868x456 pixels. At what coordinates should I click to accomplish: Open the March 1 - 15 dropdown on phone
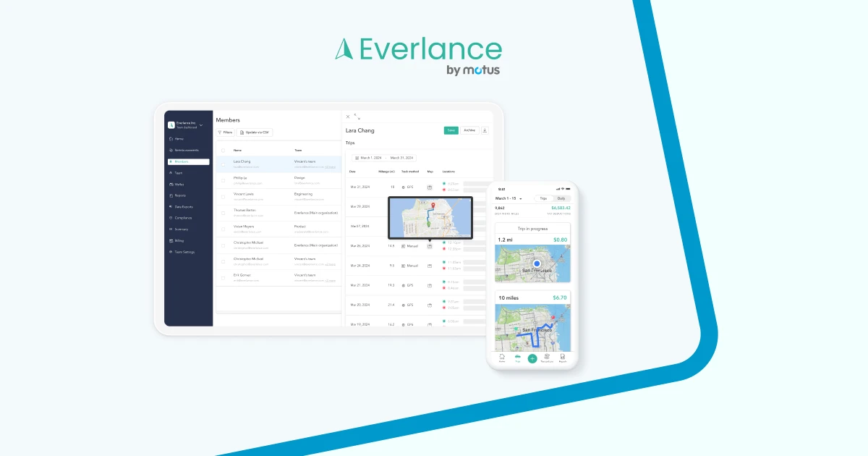click(x=509, y=198)
